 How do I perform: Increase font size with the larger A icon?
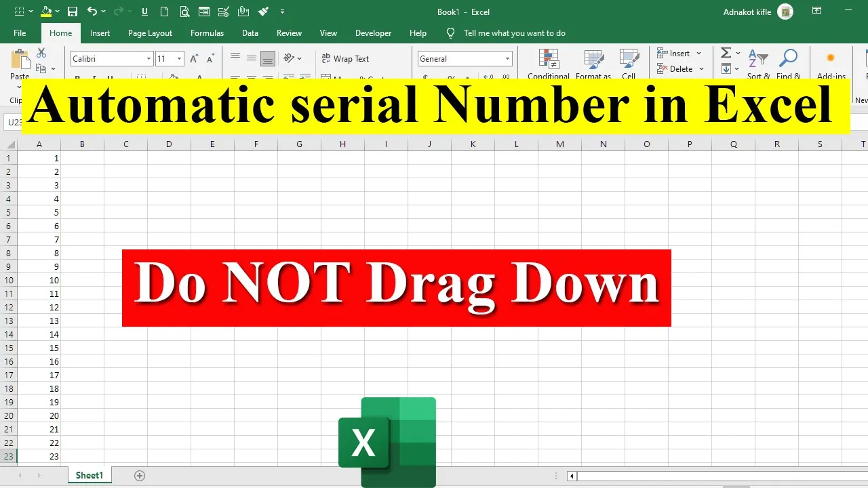(x=195, y=59)
